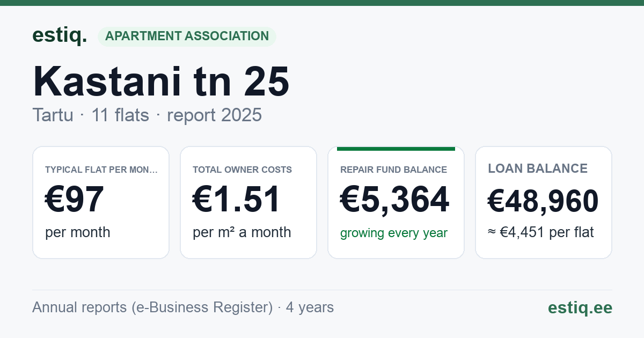Click the 'TYPICAL FLAT PER MON…' label
The width and height of the screenshot is (644, 338).
click(102, 170)
